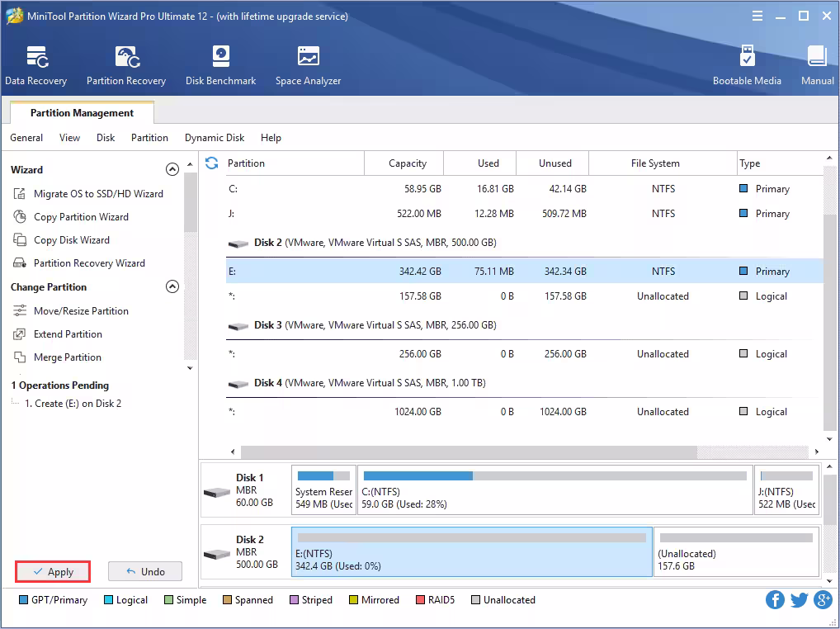Sort by the Used column header

click(480, 163)
